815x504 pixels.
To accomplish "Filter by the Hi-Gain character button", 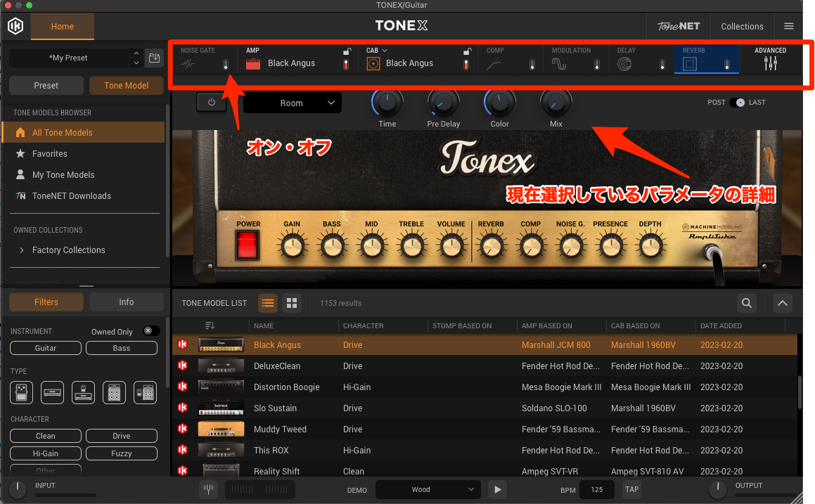I will click(x=46, y=453).
